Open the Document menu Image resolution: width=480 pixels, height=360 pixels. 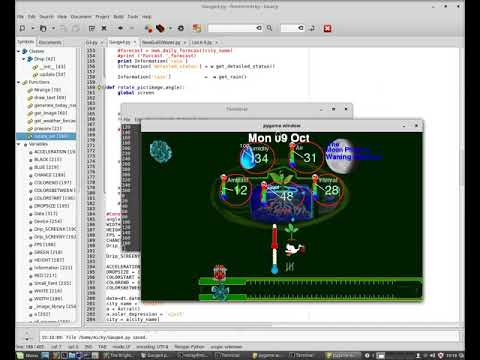81,16
